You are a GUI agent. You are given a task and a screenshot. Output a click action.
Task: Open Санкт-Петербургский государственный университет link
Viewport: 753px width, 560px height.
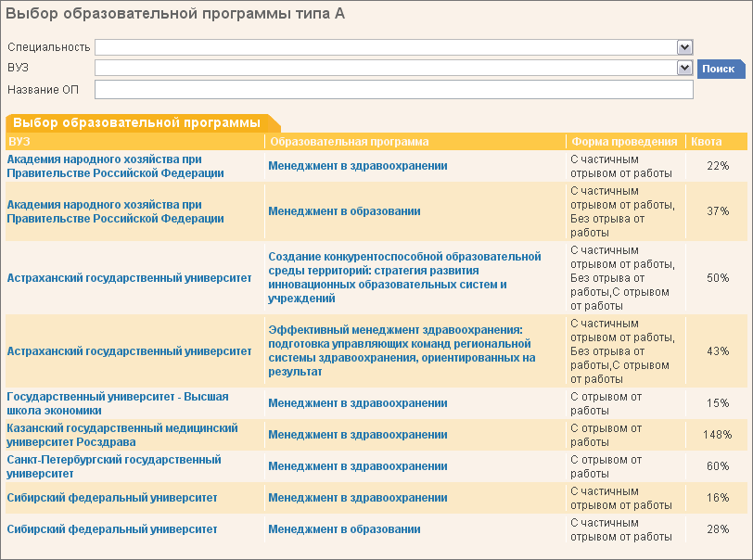tap(114, 466)
